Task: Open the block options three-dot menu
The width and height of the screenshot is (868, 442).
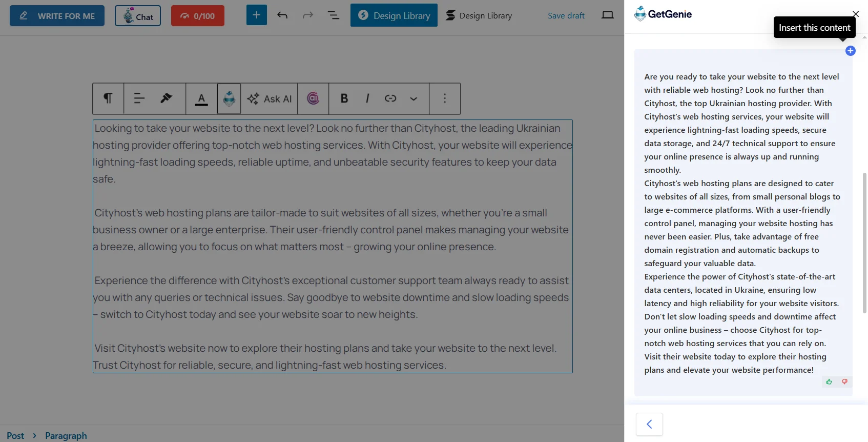Action: [x=445, y=98]
